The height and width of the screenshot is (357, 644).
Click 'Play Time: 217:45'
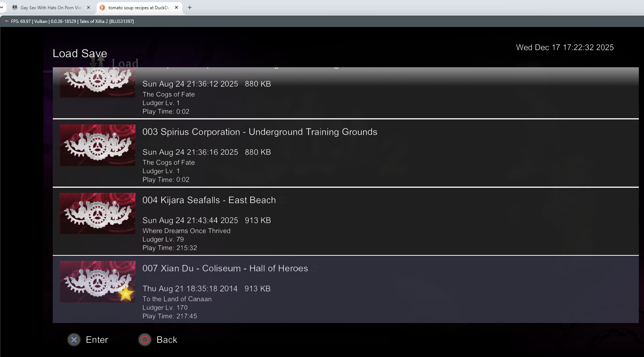[x=170, y=316]
